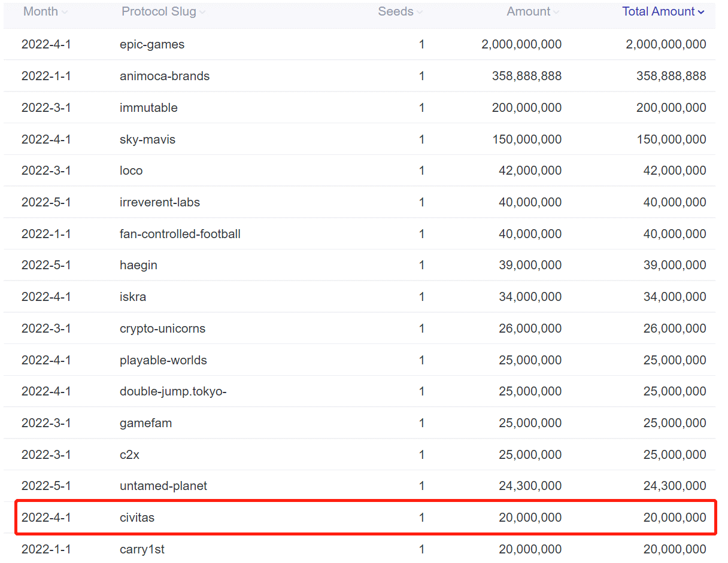The image size is (728, 563).
Task: Click the 2022-1-1 month for carry1st
Action: coord(46,549)
